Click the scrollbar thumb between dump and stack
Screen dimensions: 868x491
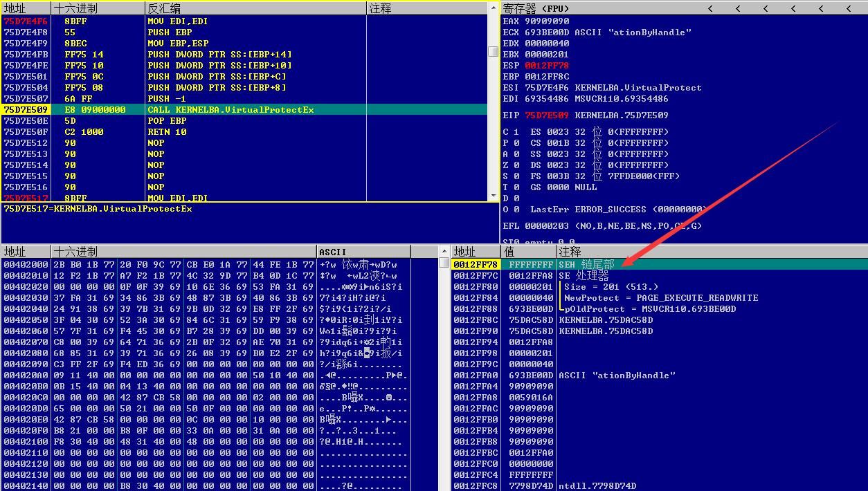pos(444,263)
